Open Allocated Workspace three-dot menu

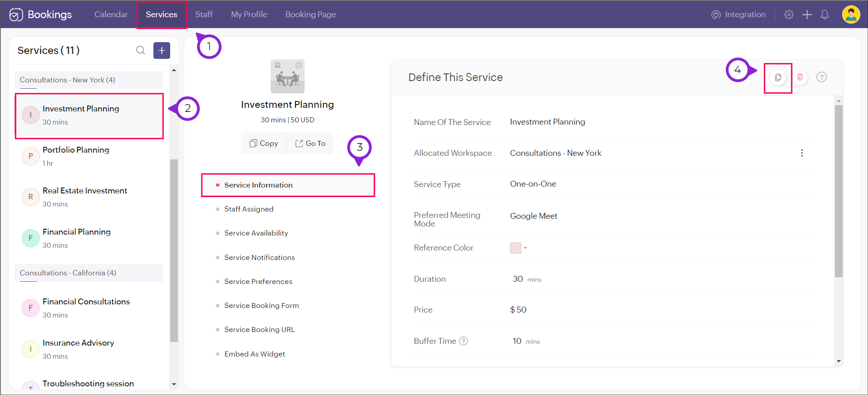[x=801, y=153]
